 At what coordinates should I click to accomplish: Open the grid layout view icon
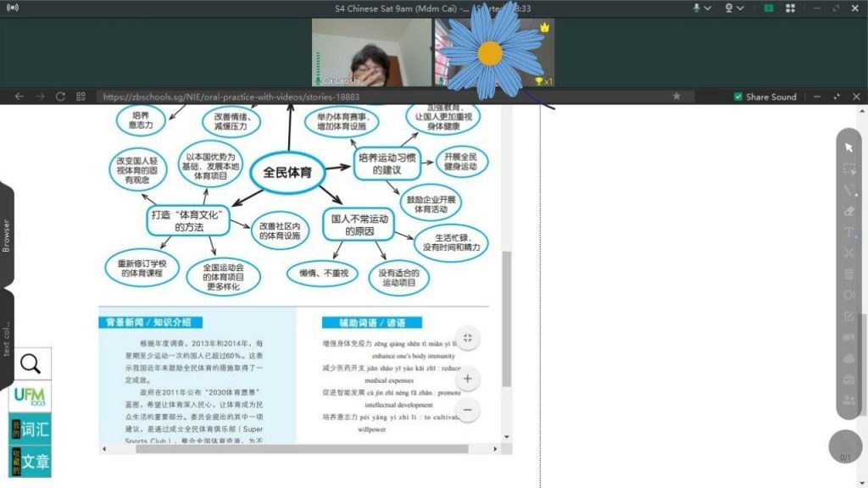point(791,8)
